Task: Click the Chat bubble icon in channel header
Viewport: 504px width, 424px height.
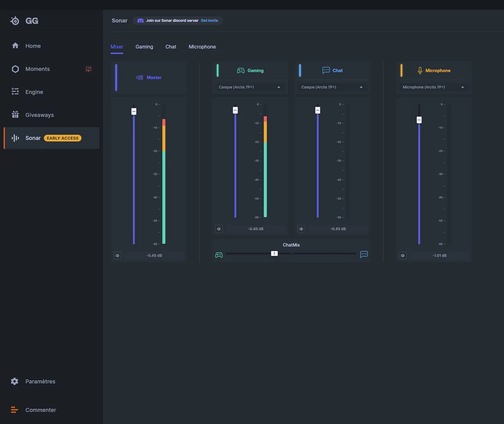Action: (x=326, y=71)
